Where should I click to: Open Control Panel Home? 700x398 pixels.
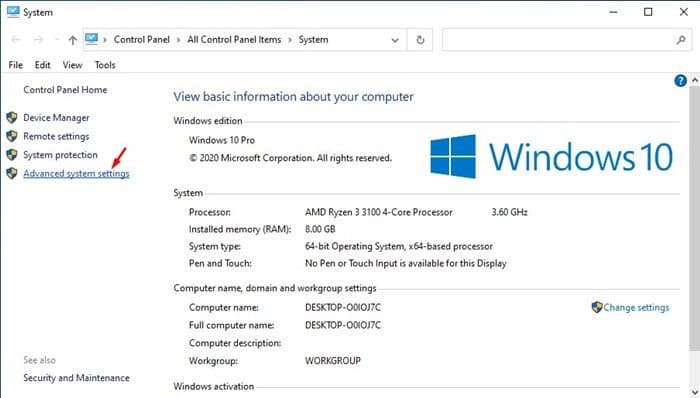click(65, 90)
